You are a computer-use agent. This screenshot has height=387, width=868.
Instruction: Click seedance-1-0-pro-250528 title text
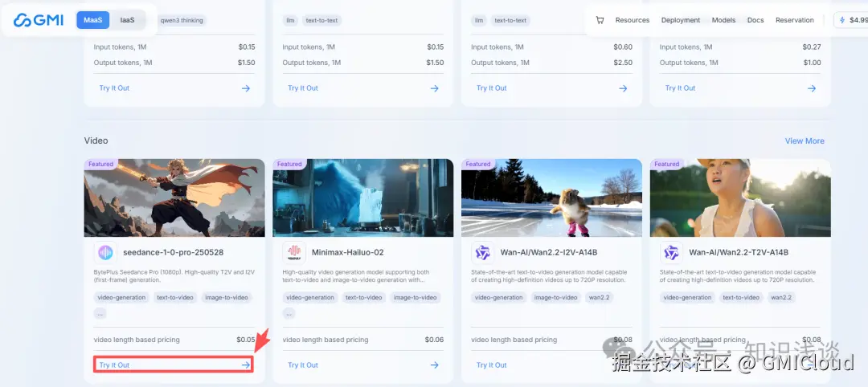[174, 253]
